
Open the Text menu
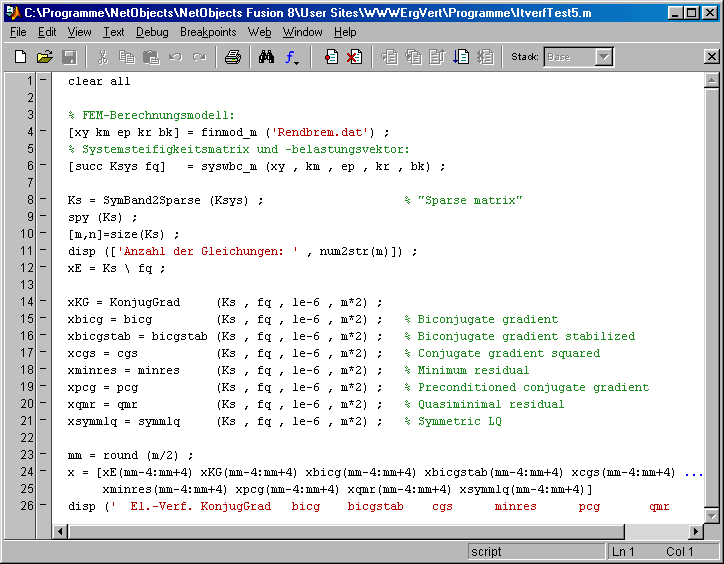[114, 32]
